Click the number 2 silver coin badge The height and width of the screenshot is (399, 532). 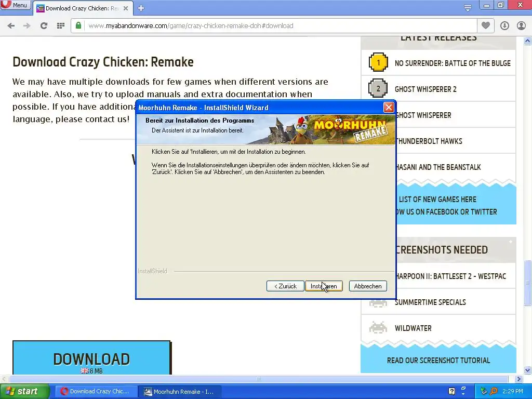378,88
